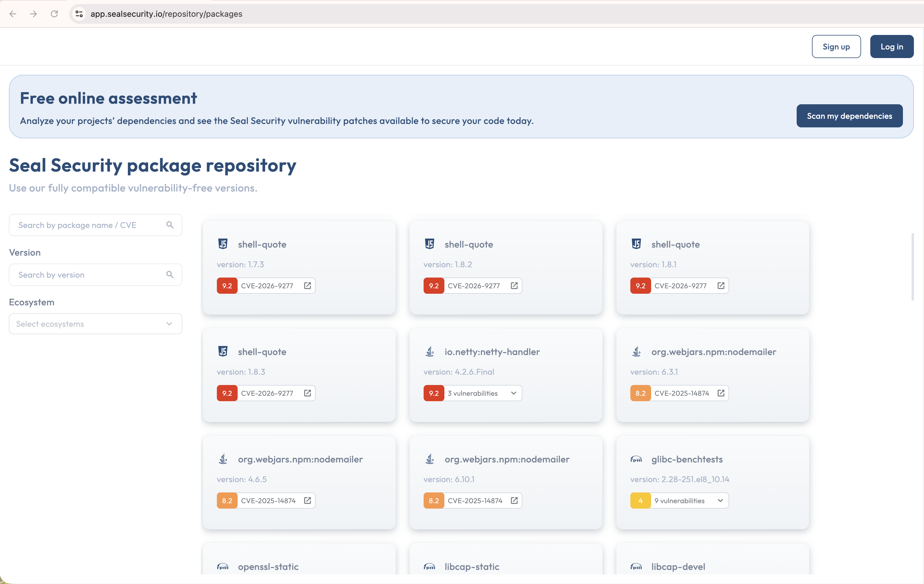Go forward with the browser forward arrow
The image size is (924, 584).
(33, 14)
